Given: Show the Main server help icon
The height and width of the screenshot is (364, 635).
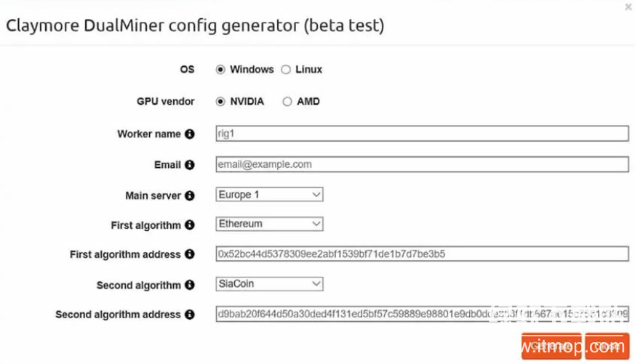Looking at the screenshot, I should (x=190, y=195).
